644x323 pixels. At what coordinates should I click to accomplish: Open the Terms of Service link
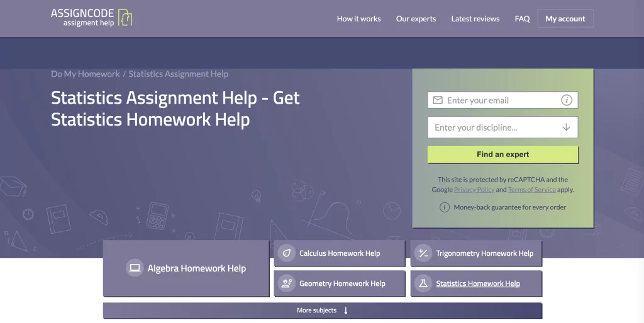tap(532, 190)
